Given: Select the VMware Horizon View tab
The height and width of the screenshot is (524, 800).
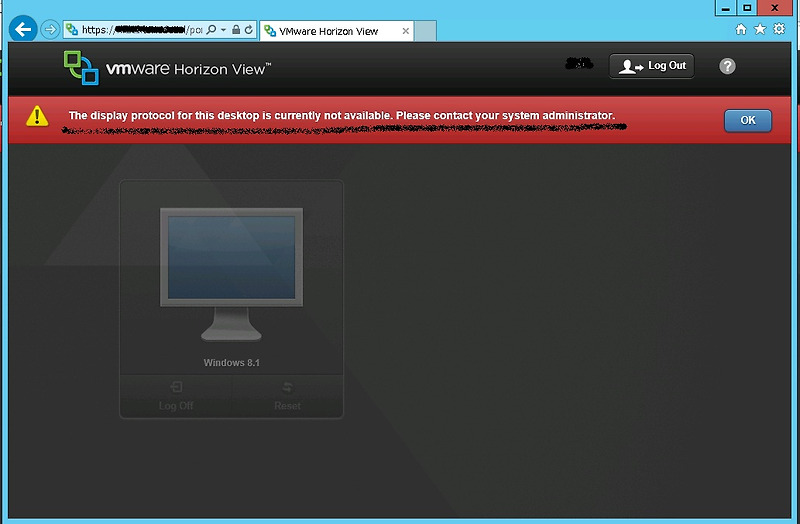Looking at the screenshot, I should click(x=336, y=31).
